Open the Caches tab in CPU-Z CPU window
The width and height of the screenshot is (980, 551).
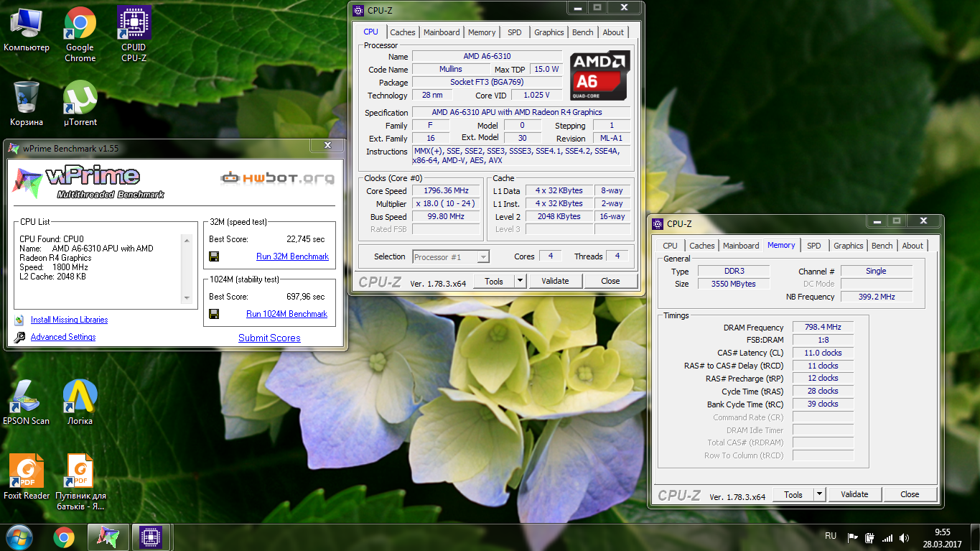(x=403, y=32)
